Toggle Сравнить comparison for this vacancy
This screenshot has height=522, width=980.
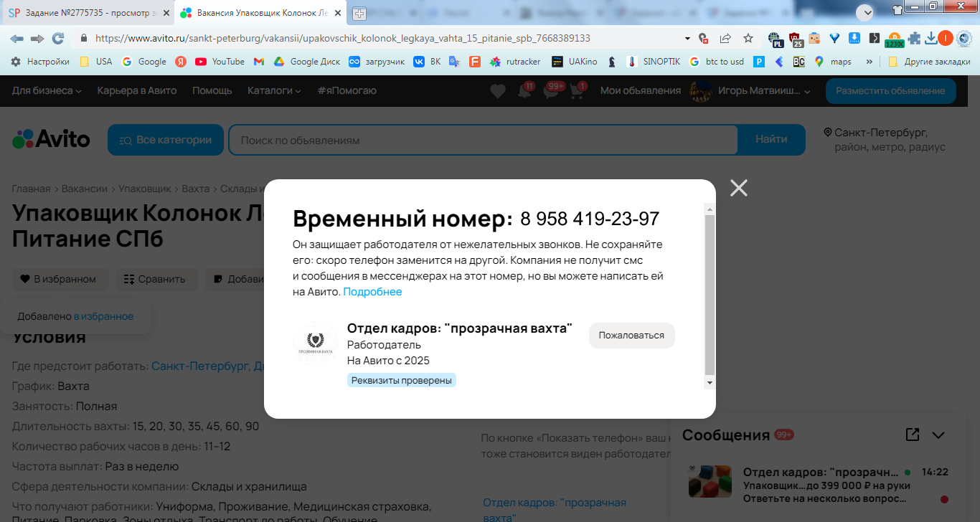[x=155, y=279]
